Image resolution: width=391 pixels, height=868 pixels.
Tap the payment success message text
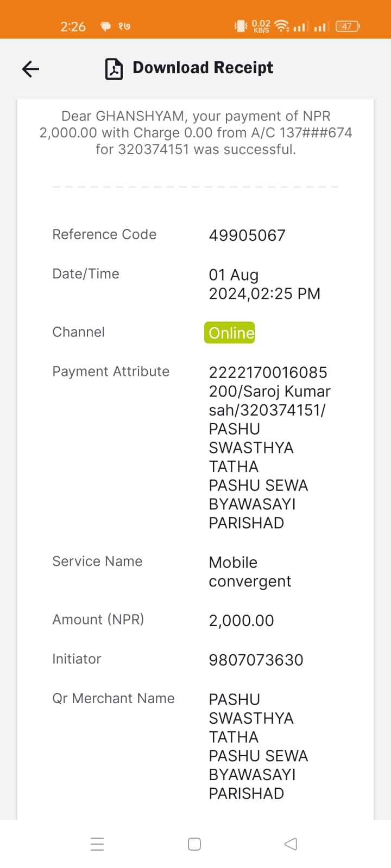tap(195, 133)
